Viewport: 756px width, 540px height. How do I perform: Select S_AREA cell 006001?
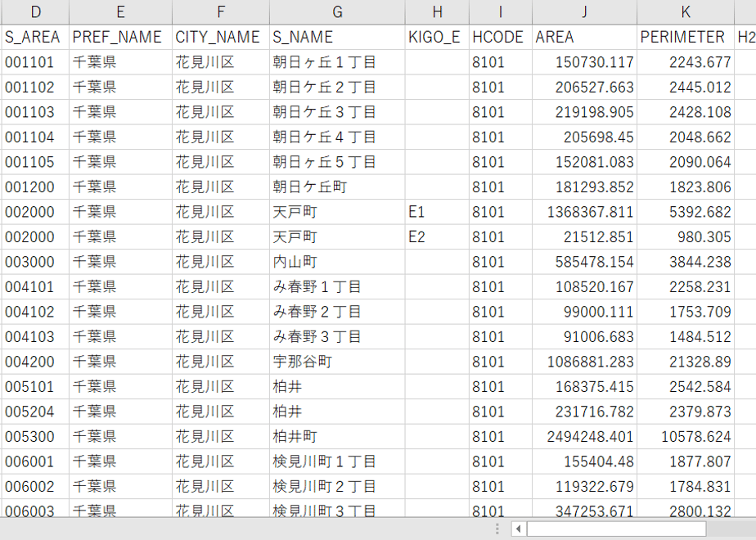(x=35, y=462)
